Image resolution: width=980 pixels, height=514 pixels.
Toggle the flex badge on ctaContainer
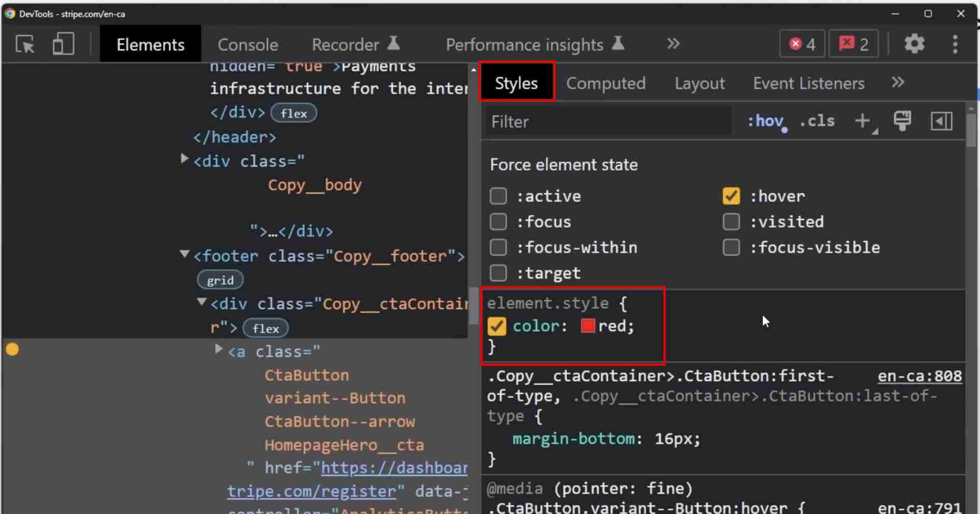point(265,328)
